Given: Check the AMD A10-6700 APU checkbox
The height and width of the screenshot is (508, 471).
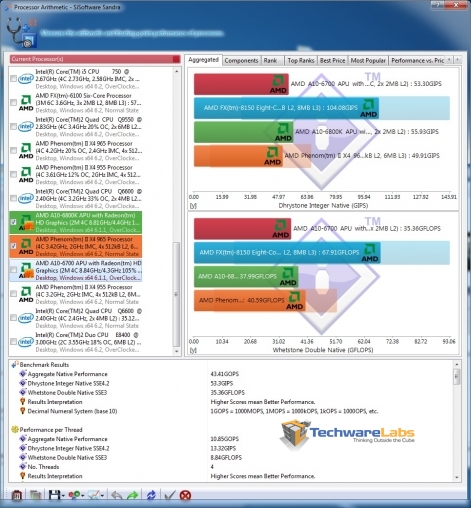Looking at the screenshot, I should click(x=13, y=270).
